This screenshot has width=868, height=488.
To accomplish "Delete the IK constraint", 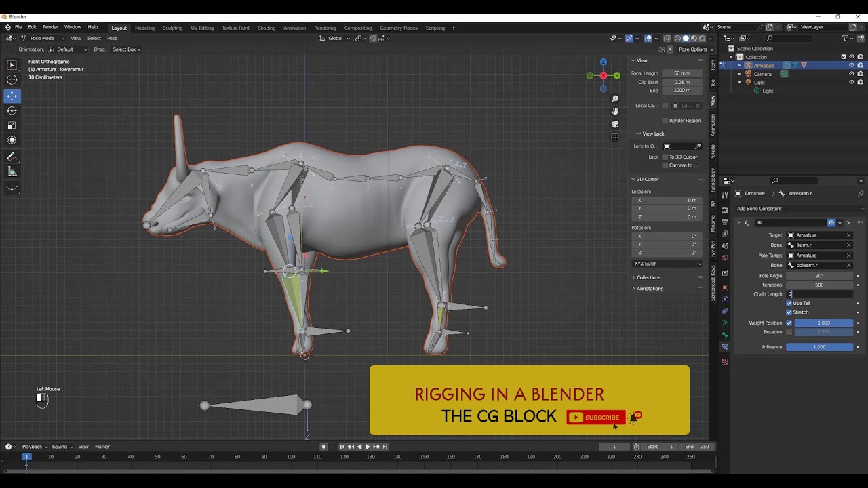I will click(848, 222).
